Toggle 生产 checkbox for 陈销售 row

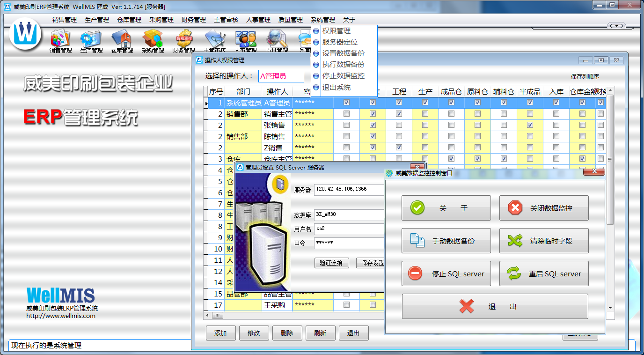[x=425, y=136]
